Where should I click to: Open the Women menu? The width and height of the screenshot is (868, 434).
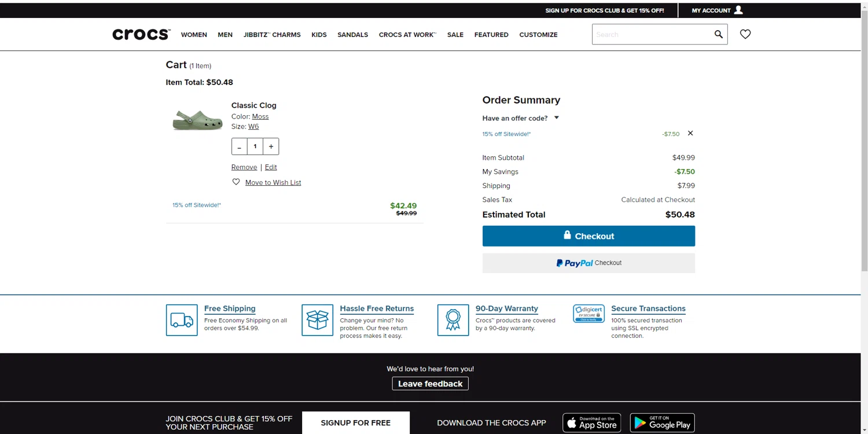click(x=194, y=35)
